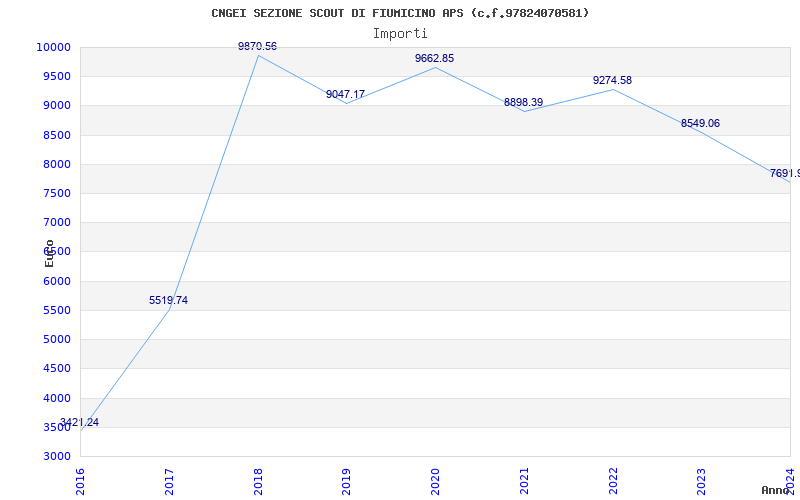Click the Anno x-axis title

(x=774, y=490)
